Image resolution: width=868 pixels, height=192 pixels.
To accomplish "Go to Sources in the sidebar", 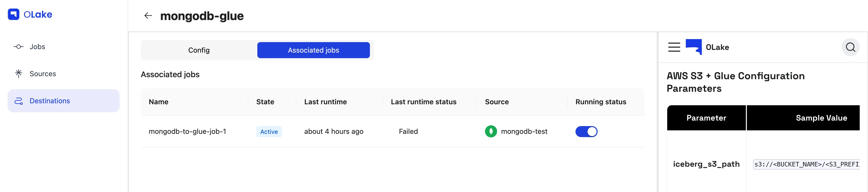I will (x=42, y=74).
